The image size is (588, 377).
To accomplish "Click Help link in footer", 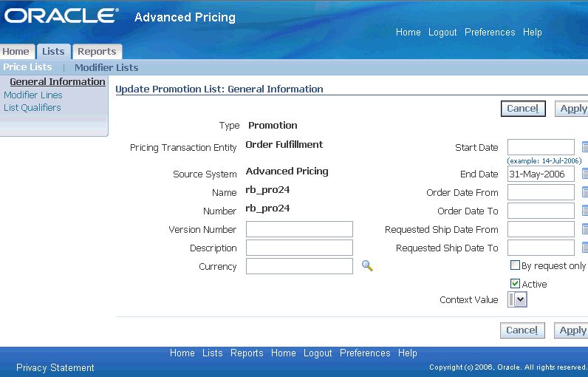I will click(x=408, y=353).
